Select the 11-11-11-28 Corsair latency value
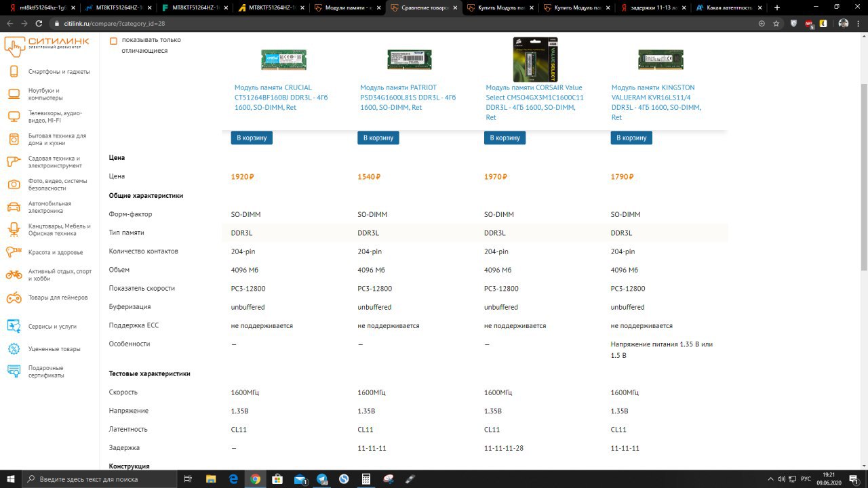 503,448
